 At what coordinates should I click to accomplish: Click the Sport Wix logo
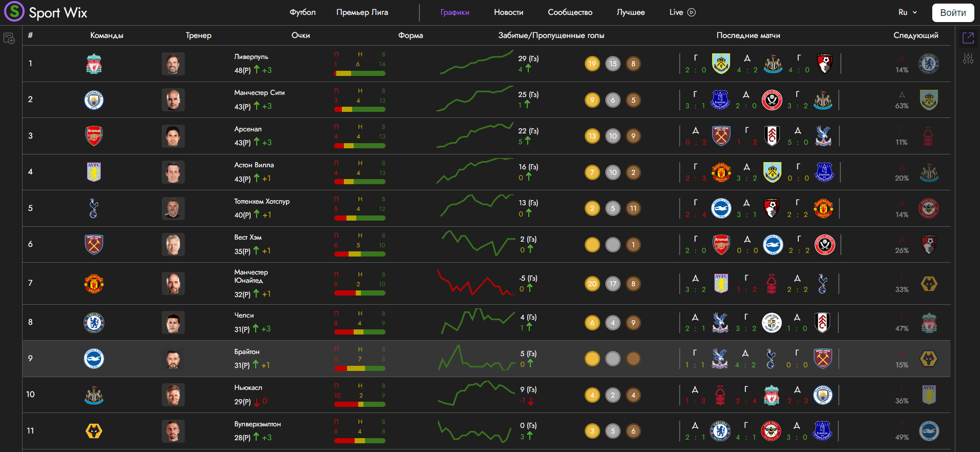tap(46, 12)
